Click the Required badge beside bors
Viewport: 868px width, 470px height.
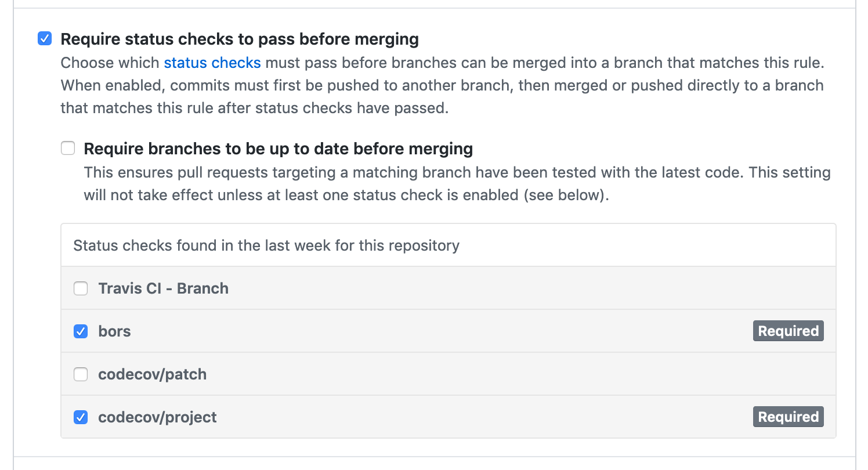point(788,331)
